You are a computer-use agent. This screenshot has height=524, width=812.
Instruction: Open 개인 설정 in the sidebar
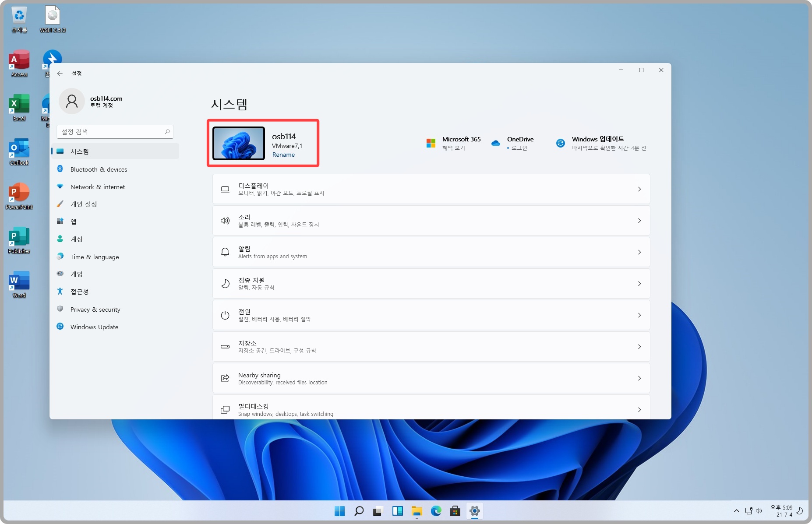[x=115, y=204]
